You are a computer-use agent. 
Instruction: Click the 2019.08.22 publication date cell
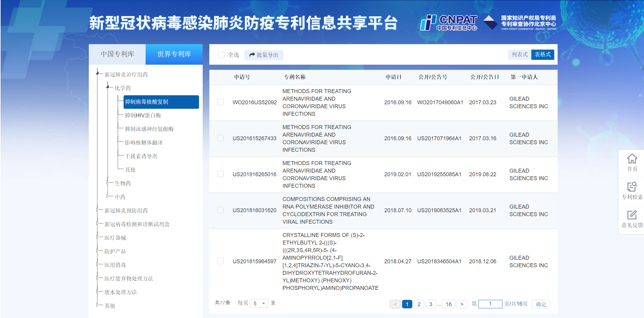tap(483, 174)
